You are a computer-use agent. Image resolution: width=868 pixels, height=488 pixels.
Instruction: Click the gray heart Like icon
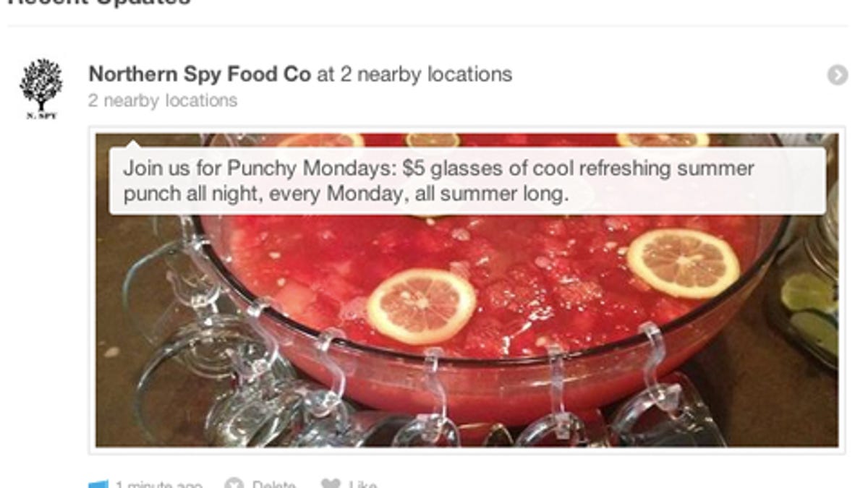331,484
